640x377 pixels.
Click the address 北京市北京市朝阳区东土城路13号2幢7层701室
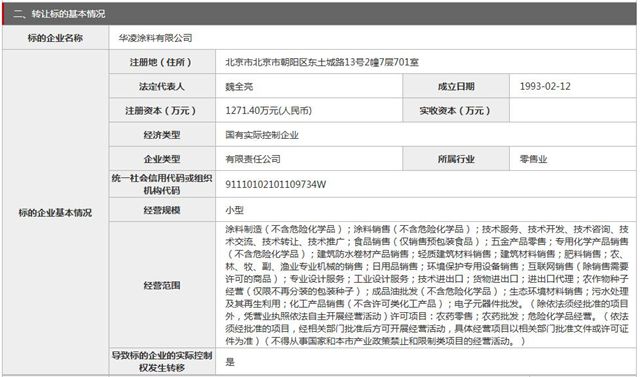click(322, 62)
